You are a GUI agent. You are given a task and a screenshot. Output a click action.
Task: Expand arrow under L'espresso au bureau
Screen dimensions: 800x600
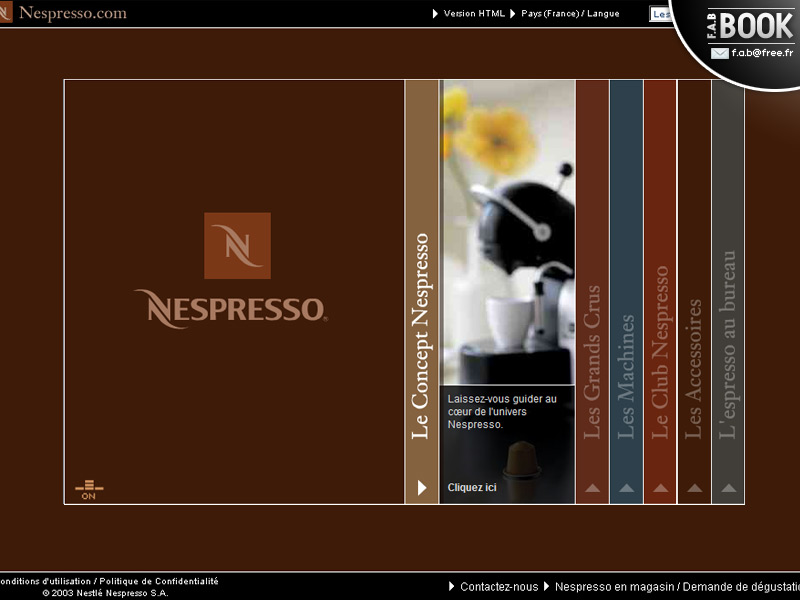click(x=729, y=488)
